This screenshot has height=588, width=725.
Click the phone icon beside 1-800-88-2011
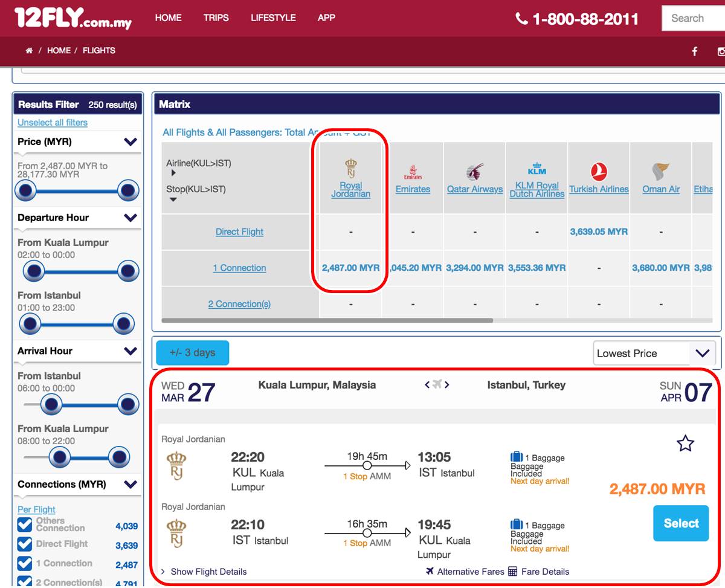pyautogui.click(x=521, y=19)
